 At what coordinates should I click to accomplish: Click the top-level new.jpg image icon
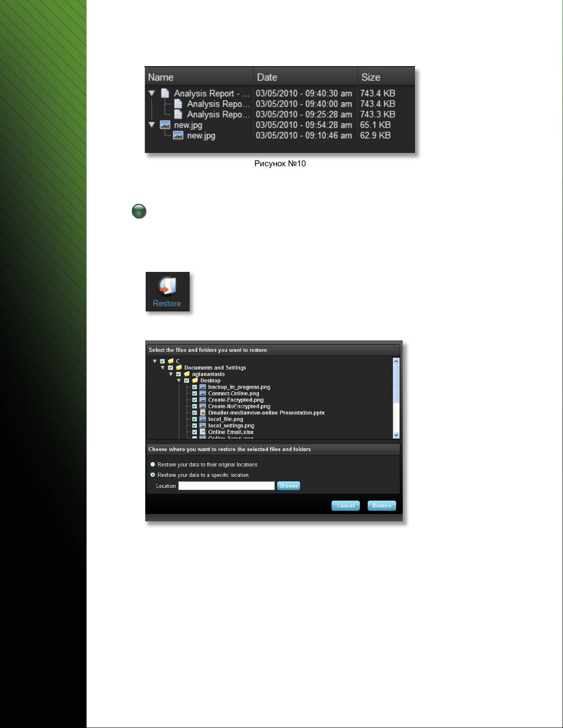pyautogui.click(x=165, y=125)
